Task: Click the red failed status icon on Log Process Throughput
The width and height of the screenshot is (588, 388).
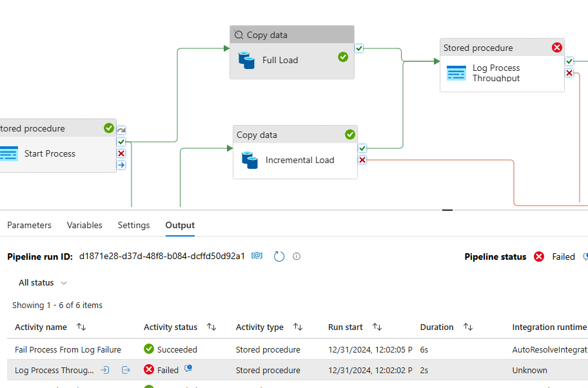Action: click(x=557, y=48)
